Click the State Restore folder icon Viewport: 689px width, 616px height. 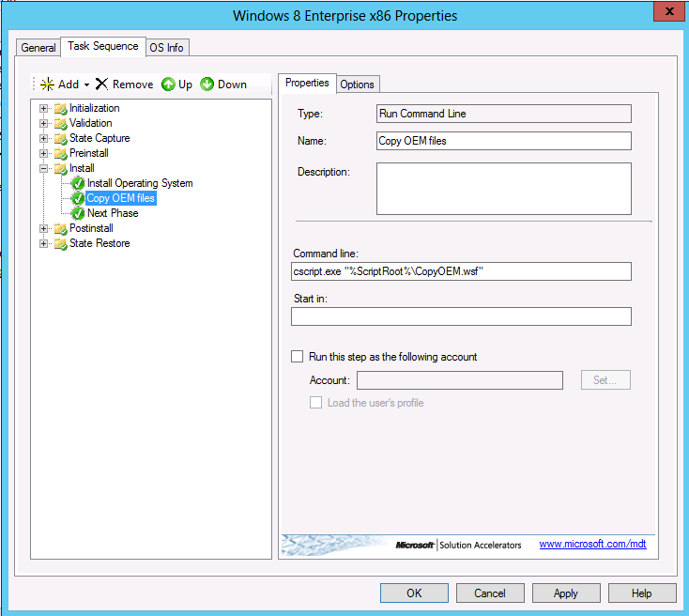(61, 243)
